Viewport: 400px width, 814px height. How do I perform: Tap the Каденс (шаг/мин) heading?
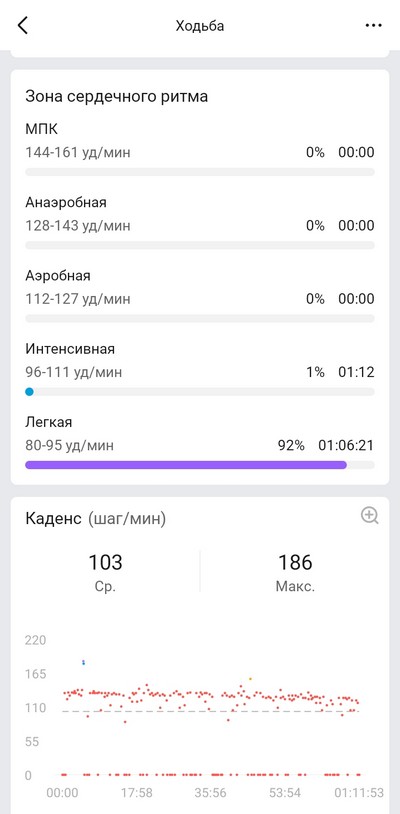(x=95, y=519)
